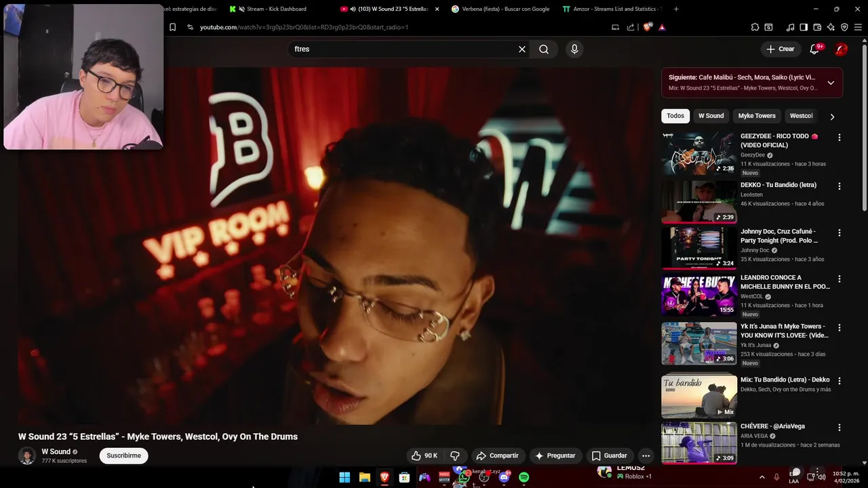The image size is (868, 488).
Task: Open the Party Tonight video thumbnail
Action: [x=699, y=248]
